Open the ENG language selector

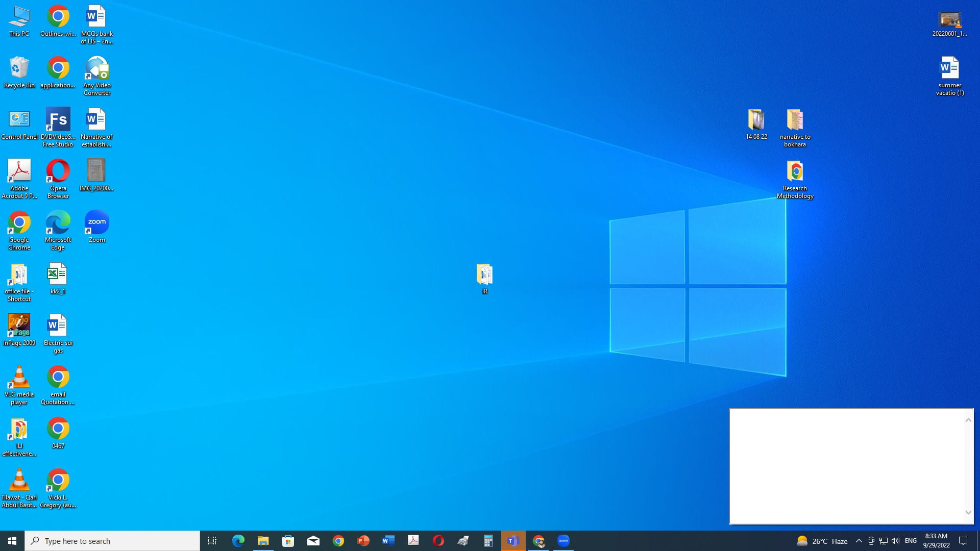911,541
